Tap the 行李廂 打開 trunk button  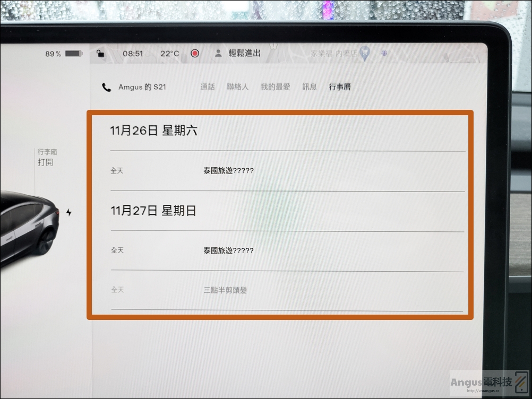tap(47, 157)
